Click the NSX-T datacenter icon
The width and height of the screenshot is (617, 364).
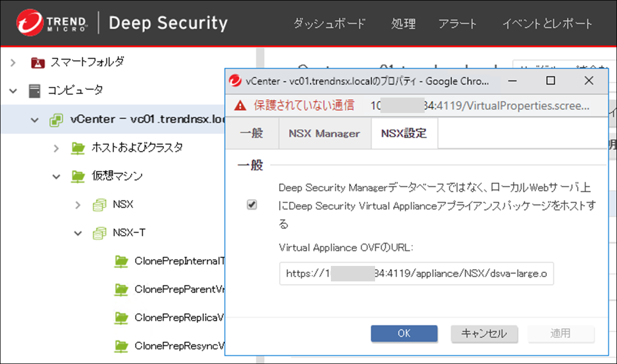pos(99,233)
